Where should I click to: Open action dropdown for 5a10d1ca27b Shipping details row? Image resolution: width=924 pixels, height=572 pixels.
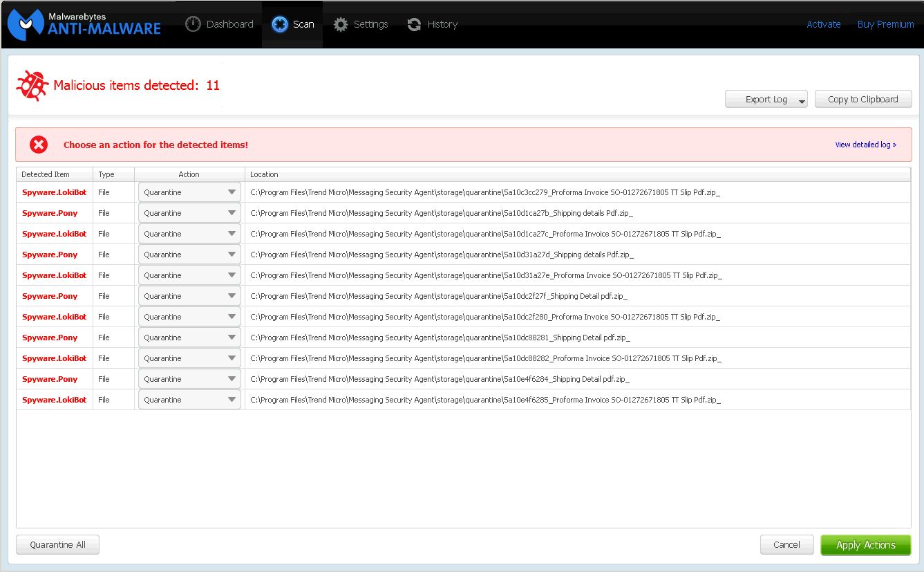pos(189,213)
